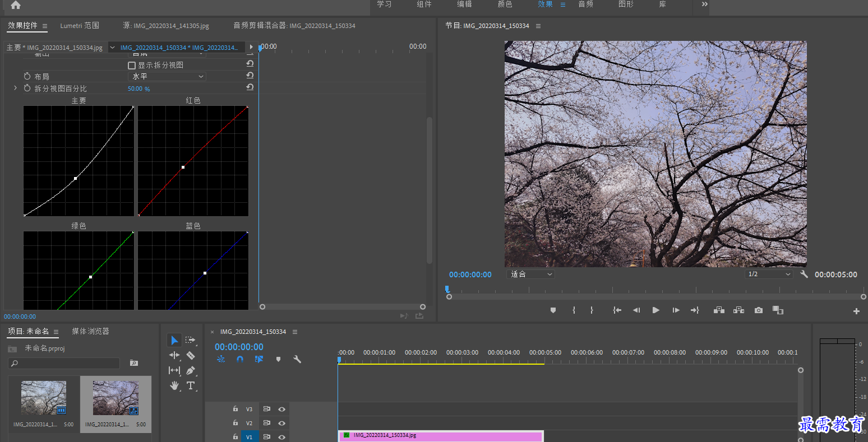Toggle V3 track lock
The height and width of the screenshot is (442, 868).
click(236, 409)
